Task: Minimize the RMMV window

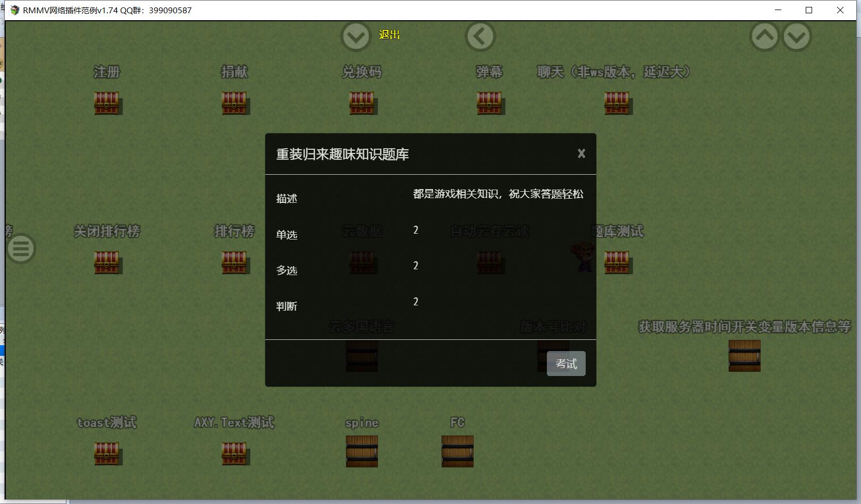Action: [778, 10]
